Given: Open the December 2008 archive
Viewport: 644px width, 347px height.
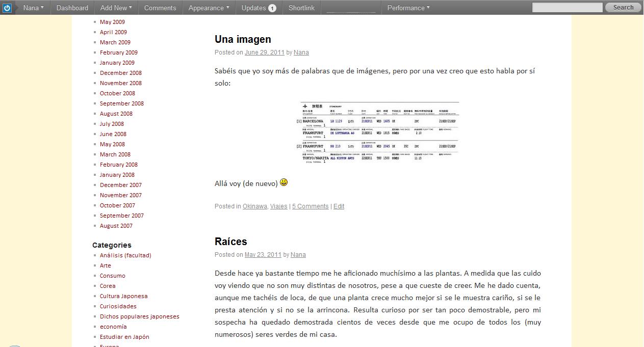Looking at the screenshot, I should click(x=121, y=73).
